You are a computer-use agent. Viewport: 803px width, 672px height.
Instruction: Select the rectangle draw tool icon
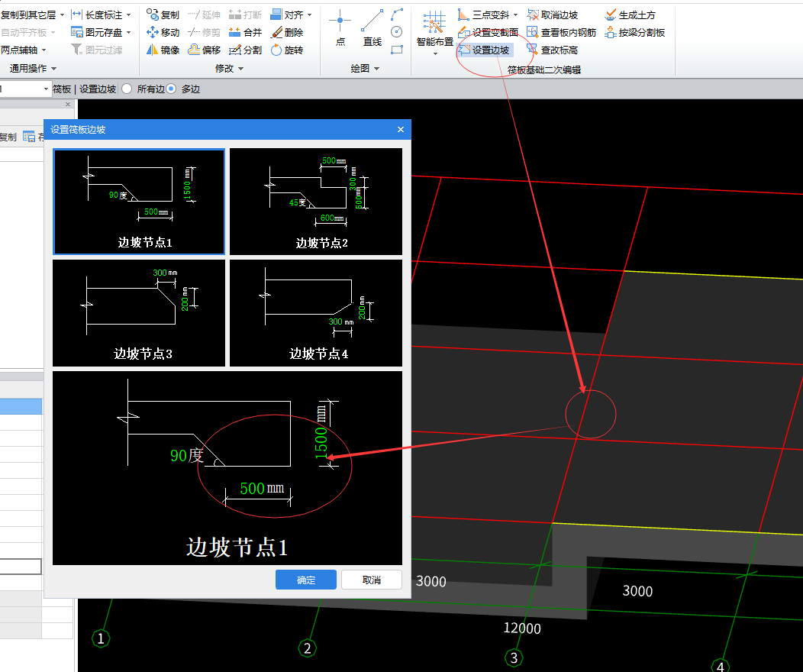(x=397, y=50)
